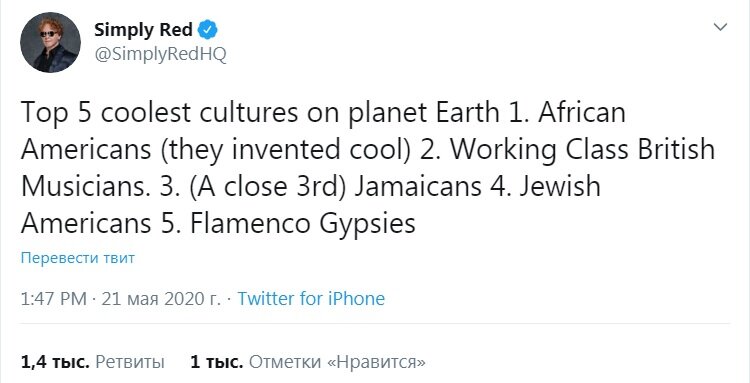Click the word Jamaicans in the tweet
750x383 pixels.
pyautogui.click(x=418, y=186)
